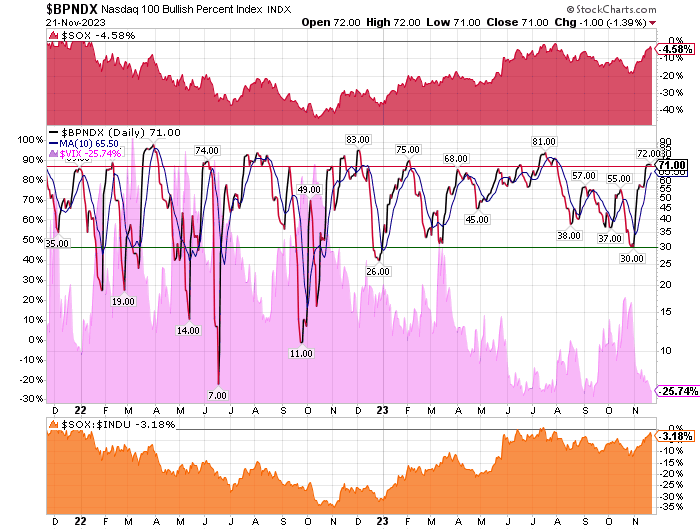Screen dimensions: 700x530
Task: Click the High 72.00 value
Action: tap(393, 22)
